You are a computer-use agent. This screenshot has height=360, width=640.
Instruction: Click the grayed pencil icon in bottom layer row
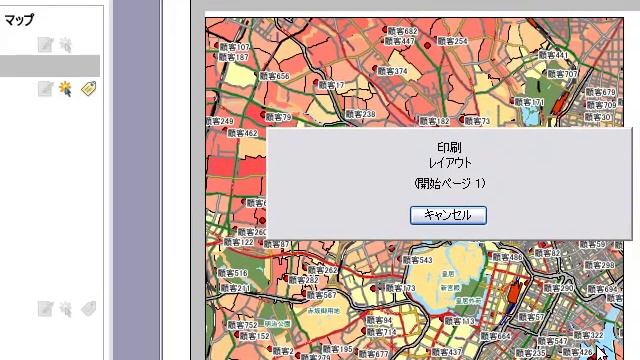[45, 309]
